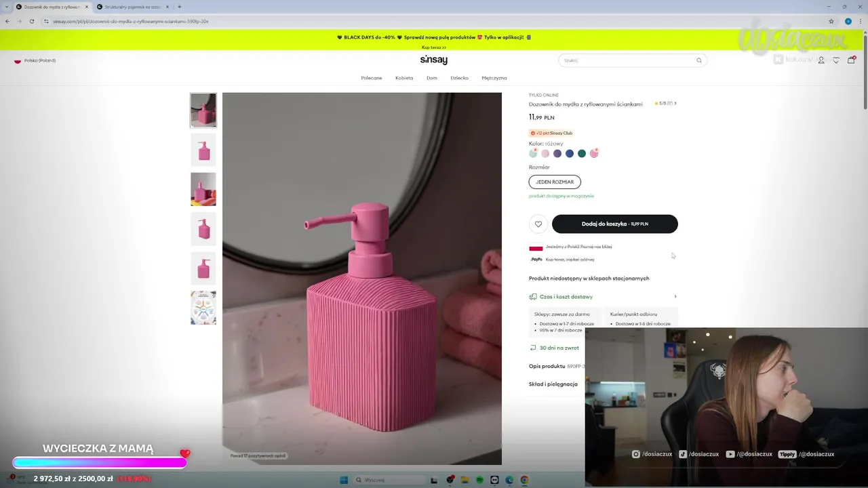
Task: Select the purple color swatch
Action: click(557, 154)
